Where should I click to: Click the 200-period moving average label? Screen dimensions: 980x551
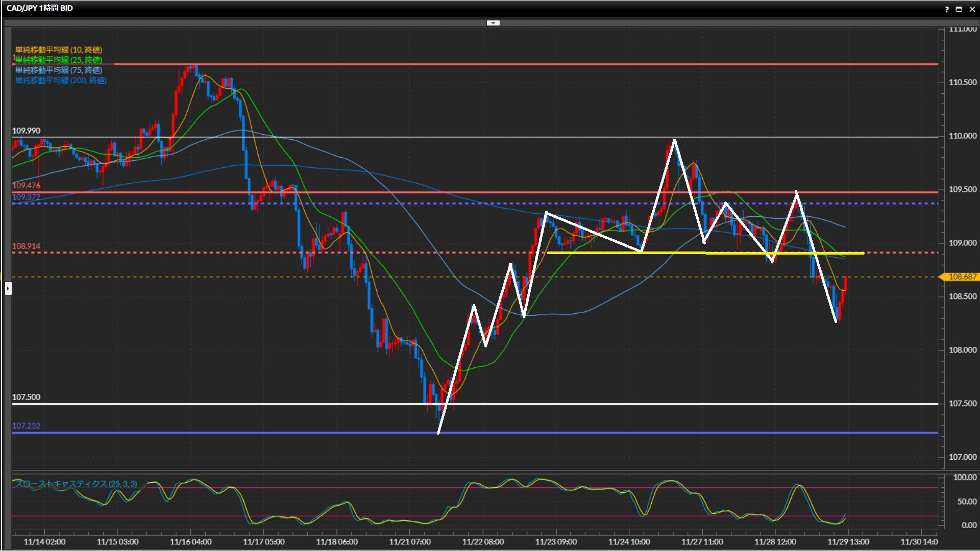click(x=61, y=80)
